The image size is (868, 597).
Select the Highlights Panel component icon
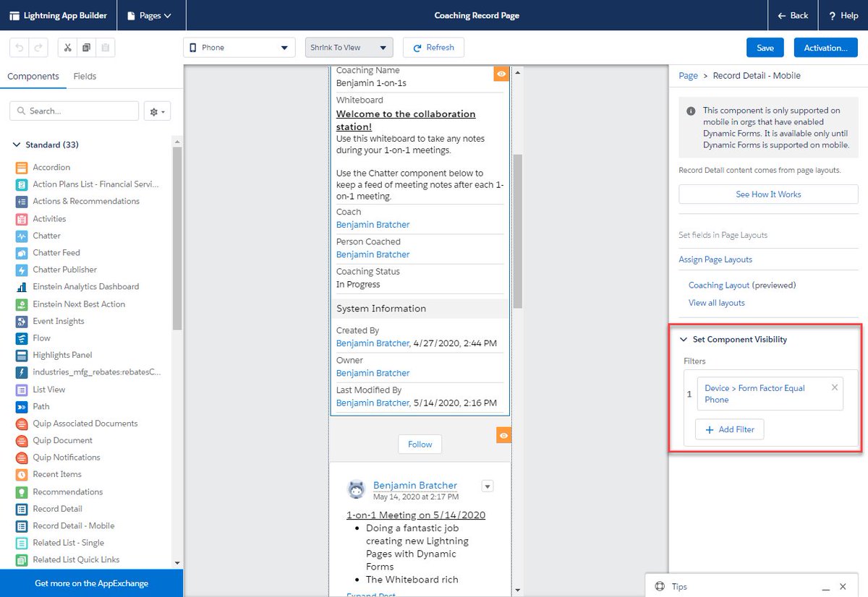[x=21, y=355]
